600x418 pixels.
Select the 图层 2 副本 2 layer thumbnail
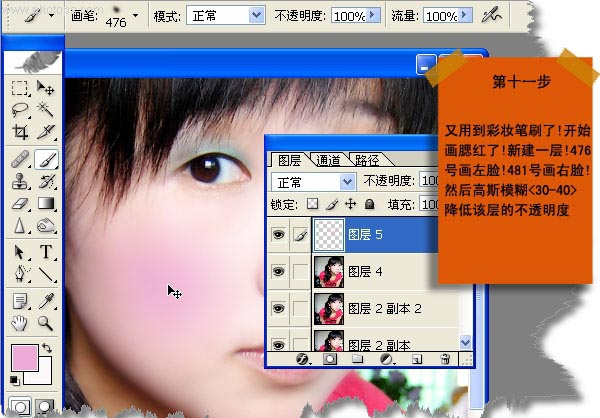click(x=328, y=306)
